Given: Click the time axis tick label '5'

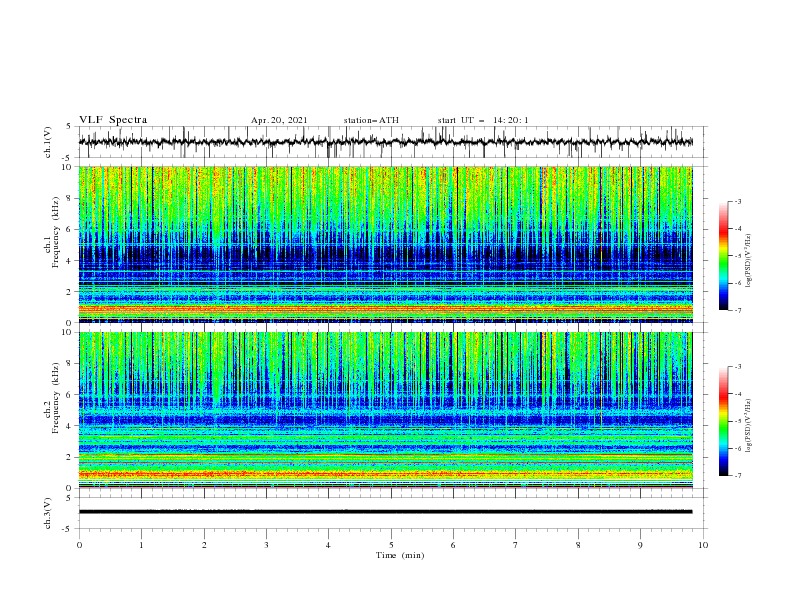Looking at the screenshot, I should pyautogui.click(x=391, y=545).
